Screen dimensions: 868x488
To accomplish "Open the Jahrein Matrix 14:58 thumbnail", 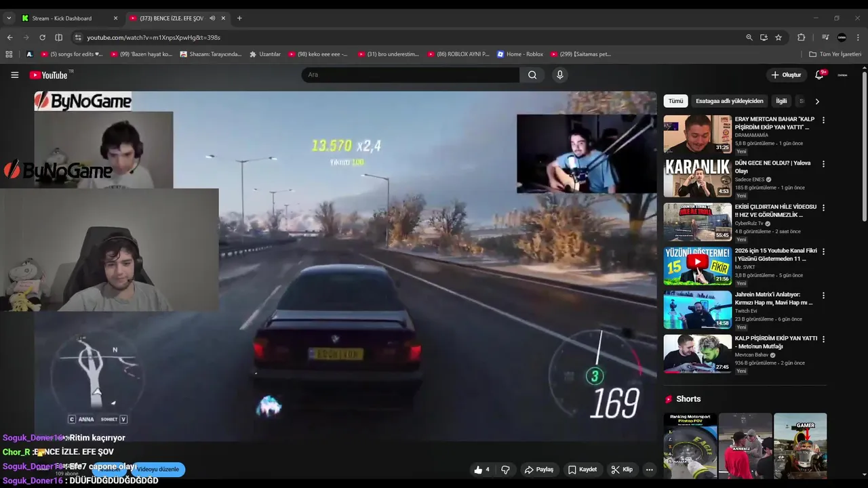I will coord(697,310).
